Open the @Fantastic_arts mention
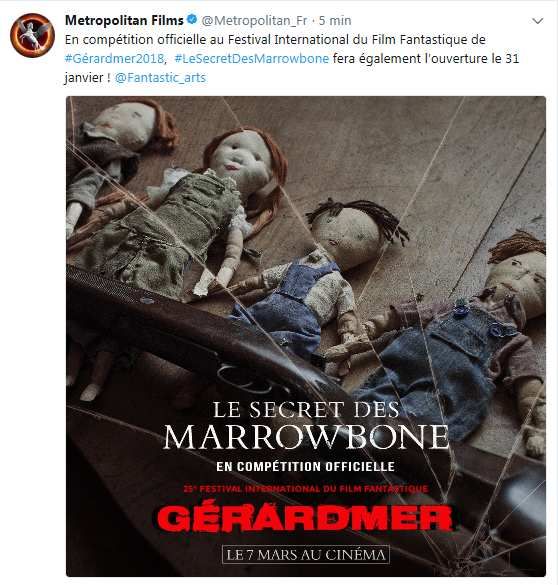The height and width of the screenshot is (585, 558). pyautogui.click(x=160, y=78)
